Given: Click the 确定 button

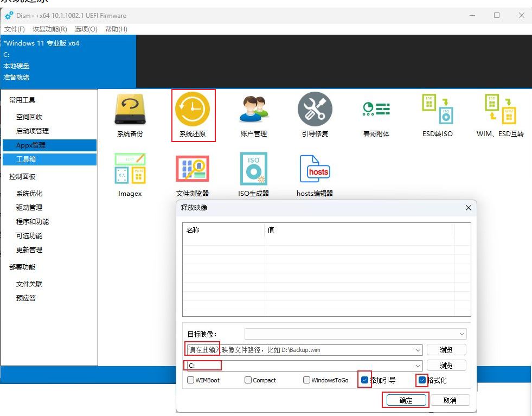Looking at the screenshot, I should click(x=406, y=400).
